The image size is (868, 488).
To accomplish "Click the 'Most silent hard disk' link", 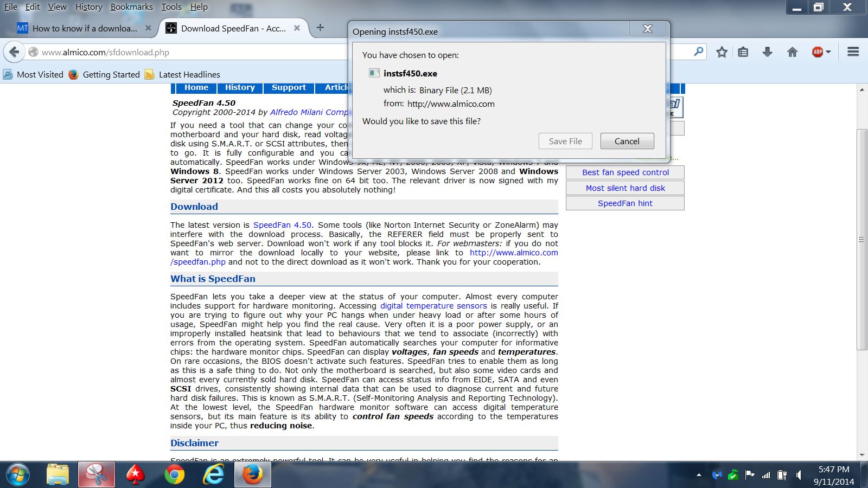I will pos(625,188).
